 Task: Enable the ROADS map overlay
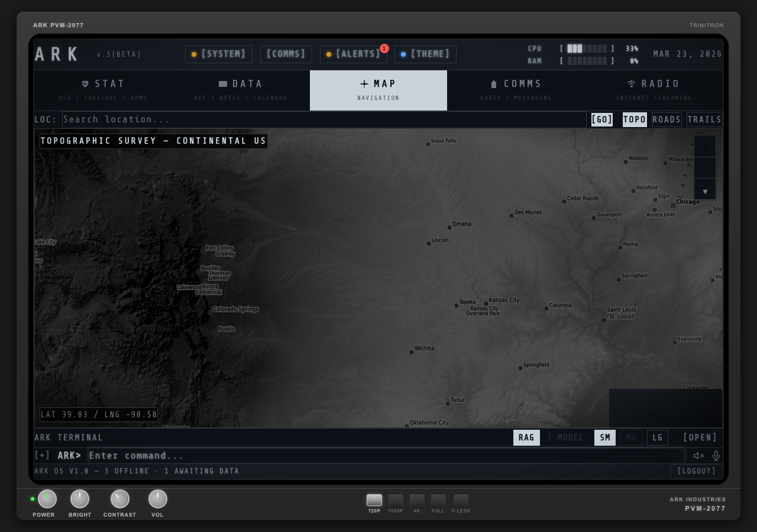(667, 119)
